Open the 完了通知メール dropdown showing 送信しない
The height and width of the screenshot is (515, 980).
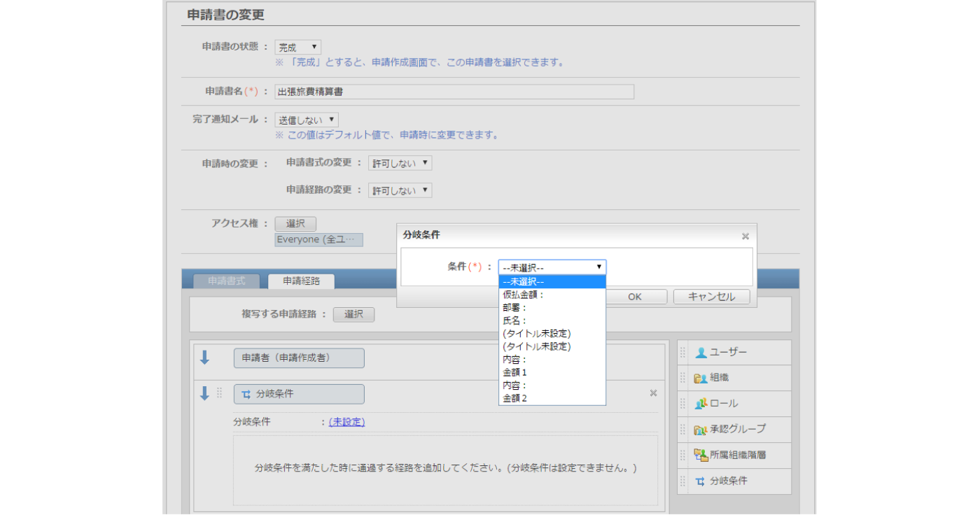[x=307, y=120]
